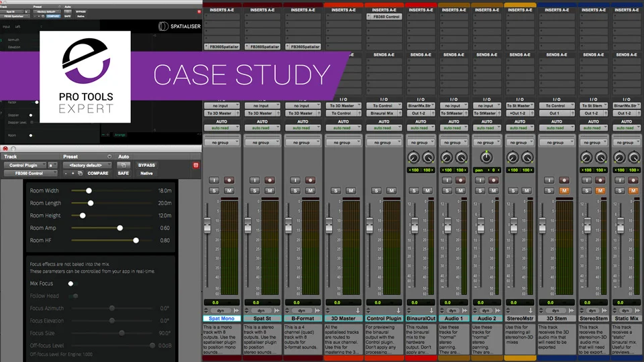Mute the Control Plugin track

point(391,190)
